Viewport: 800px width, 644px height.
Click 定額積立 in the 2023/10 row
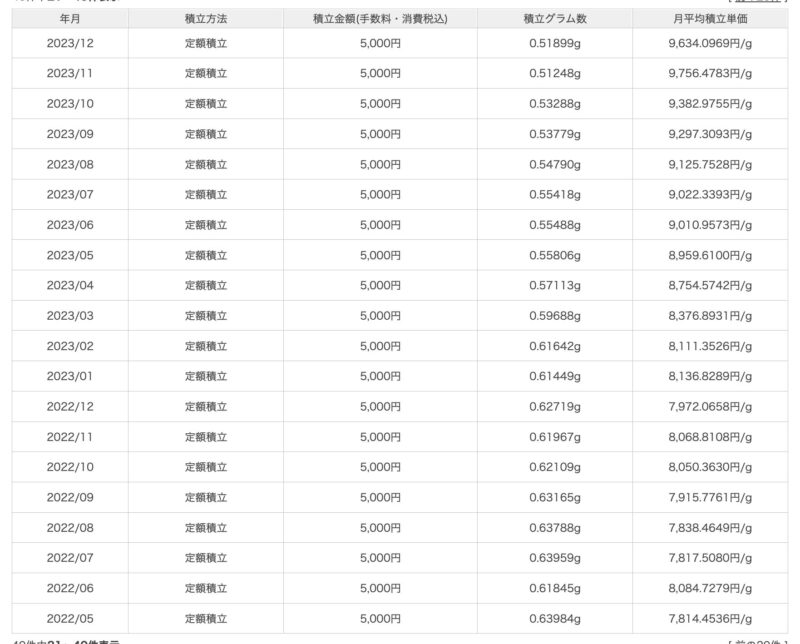pos(206,104)
